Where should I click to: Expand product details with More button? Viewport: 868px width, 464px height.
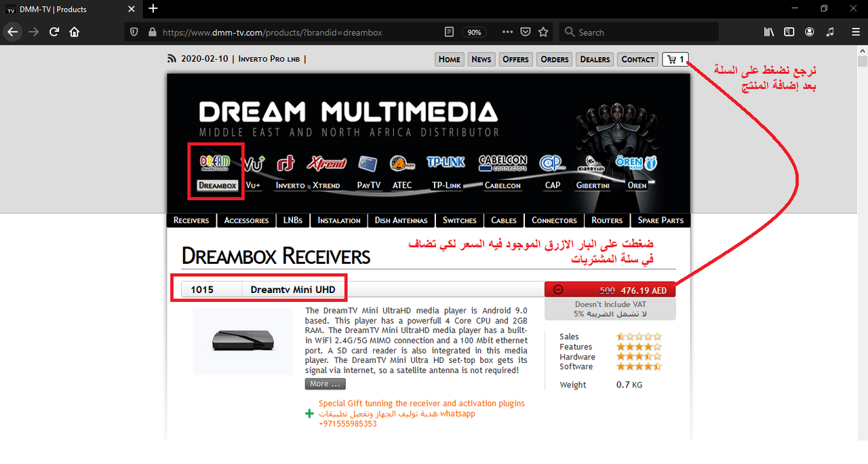tap(325, 384)
